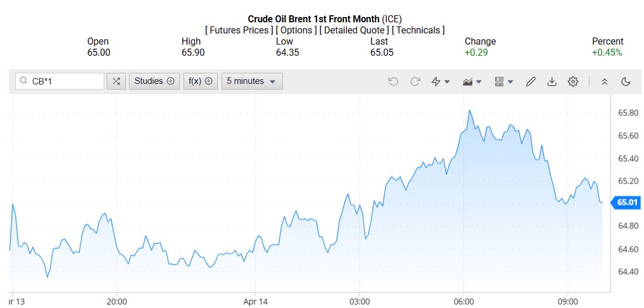This screenshot has width=644, height=308.
Task: Toggle dark mode moon icon
Action: tap(626, 82)
